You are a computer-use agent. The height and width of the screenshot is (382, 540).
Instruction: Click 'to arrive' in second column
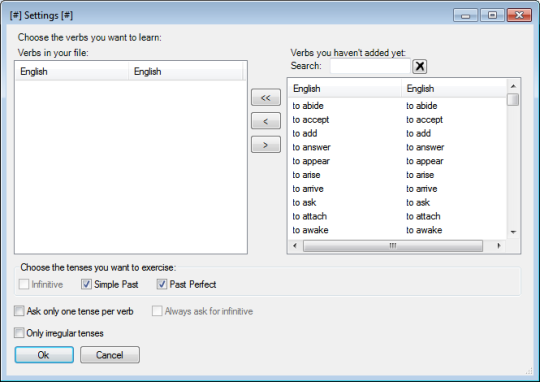(x=422, y=188)
